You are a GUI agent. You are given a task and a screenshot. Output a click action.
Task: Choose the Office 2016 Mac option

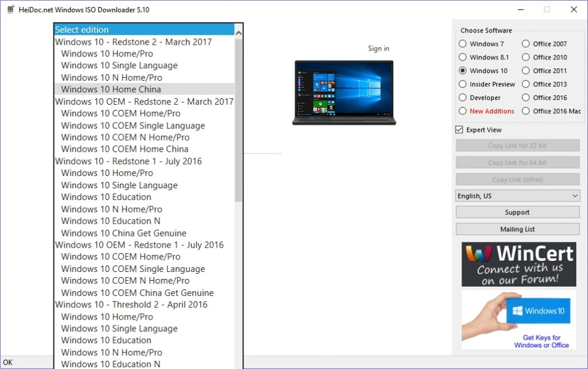coord(526,111)
